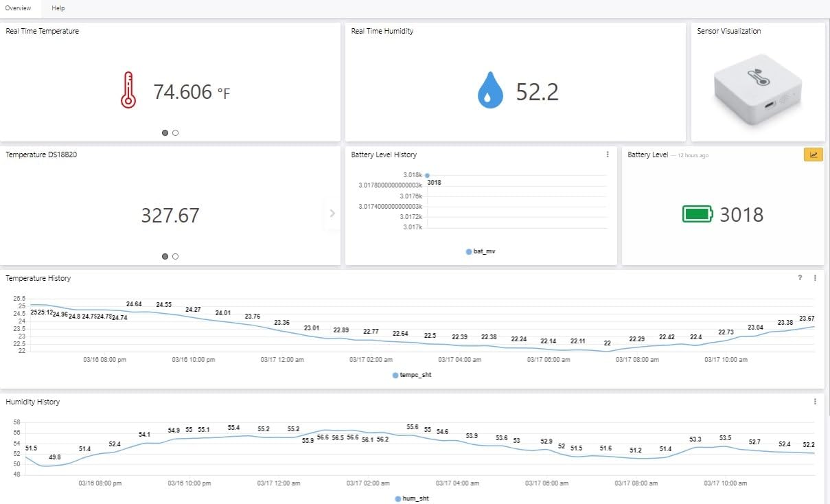This screenshot has width=830, height=504.
Task: Click the red thermometer icon
Action: click(x=128, y=91)
